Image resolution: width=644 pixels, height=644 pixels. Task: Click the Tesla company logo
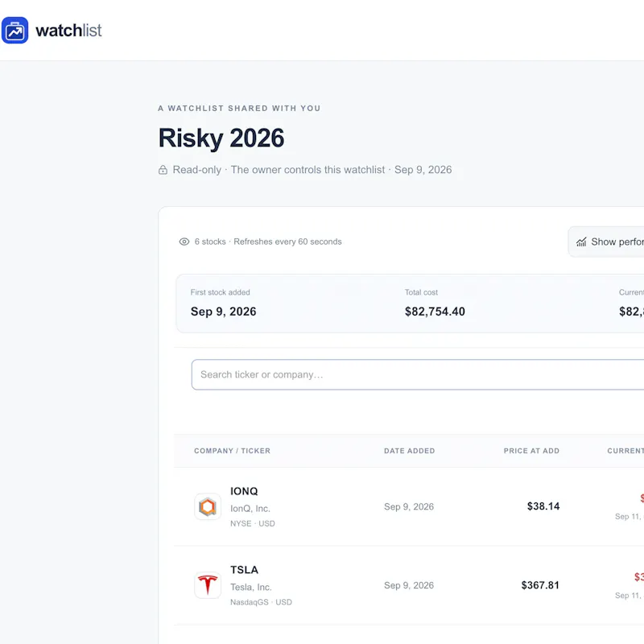point(208,585)
